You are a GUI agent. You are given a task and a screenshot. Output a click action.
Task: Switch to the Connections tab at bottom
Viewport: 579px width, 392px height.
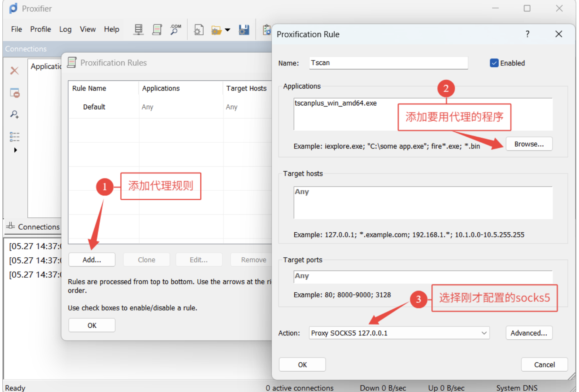33,227
